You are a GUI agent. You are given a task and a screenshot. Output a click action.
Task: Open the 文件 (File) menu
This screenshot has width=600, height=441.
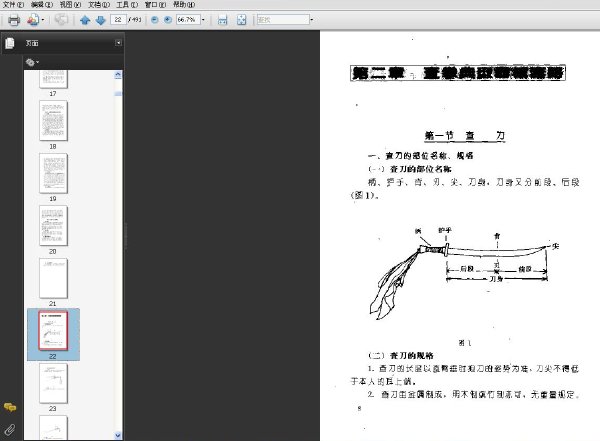(13, 5)
